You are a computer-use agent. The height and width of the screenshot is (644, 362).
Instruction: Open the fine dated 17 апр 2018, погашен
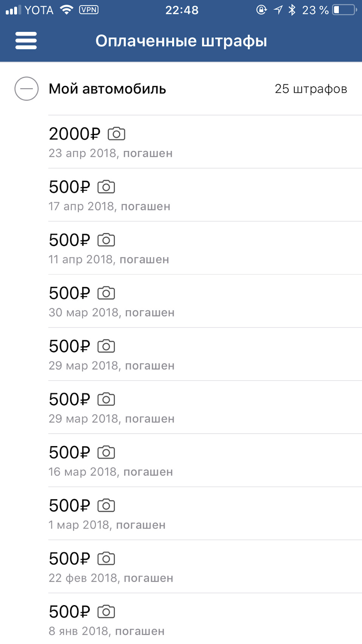[x=109, y=207]
